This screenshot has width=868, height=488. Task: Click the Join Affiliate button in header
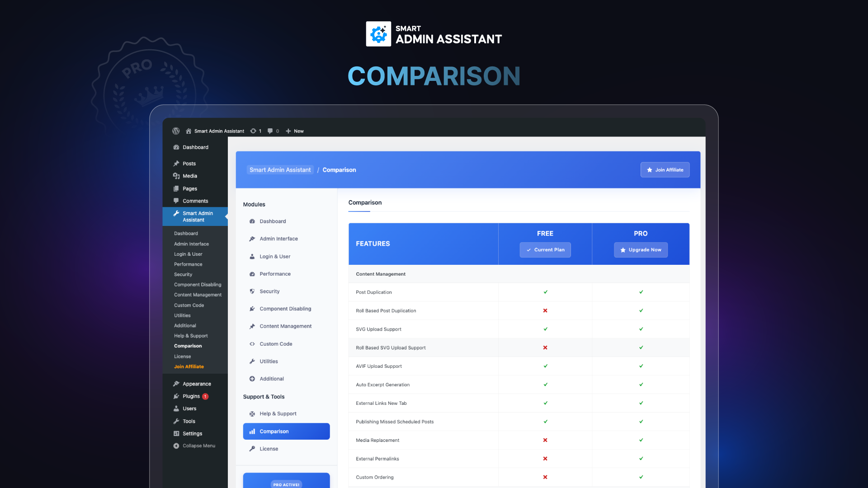coord(665,170)
